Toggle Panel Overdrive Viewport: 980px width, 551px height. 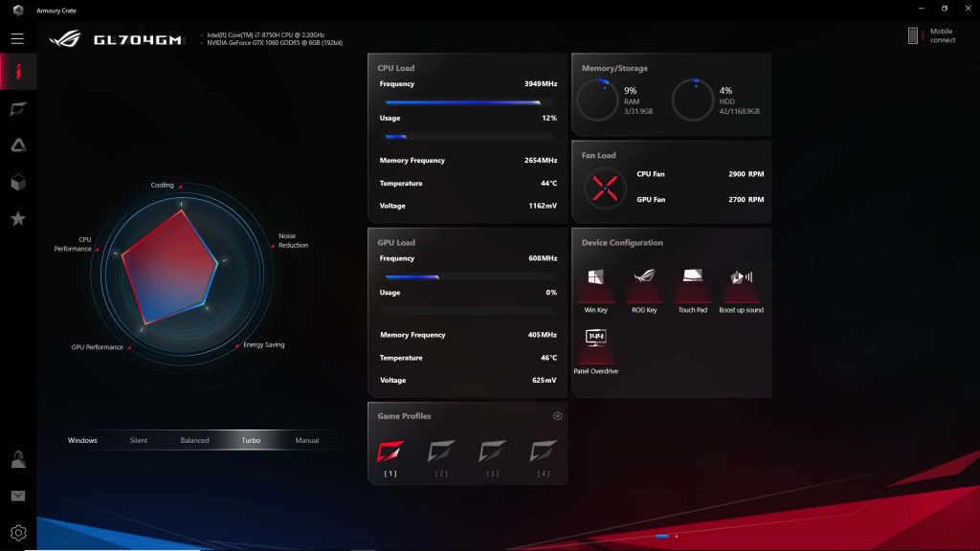tap(595, 351)
